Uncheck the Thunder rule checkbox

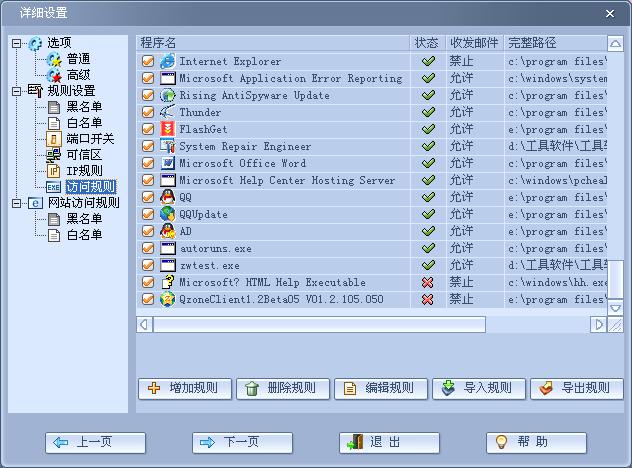pos(148,112)
